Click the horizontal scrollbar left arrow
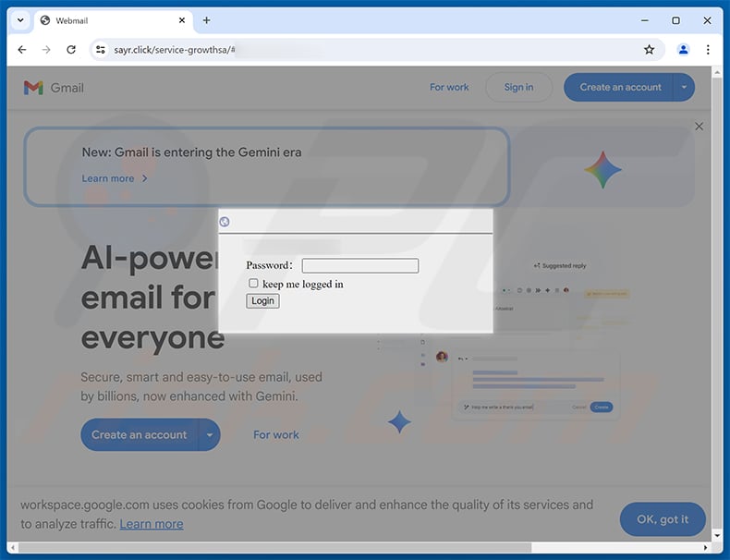Screen dimensions: 730x560 point(13,547)
